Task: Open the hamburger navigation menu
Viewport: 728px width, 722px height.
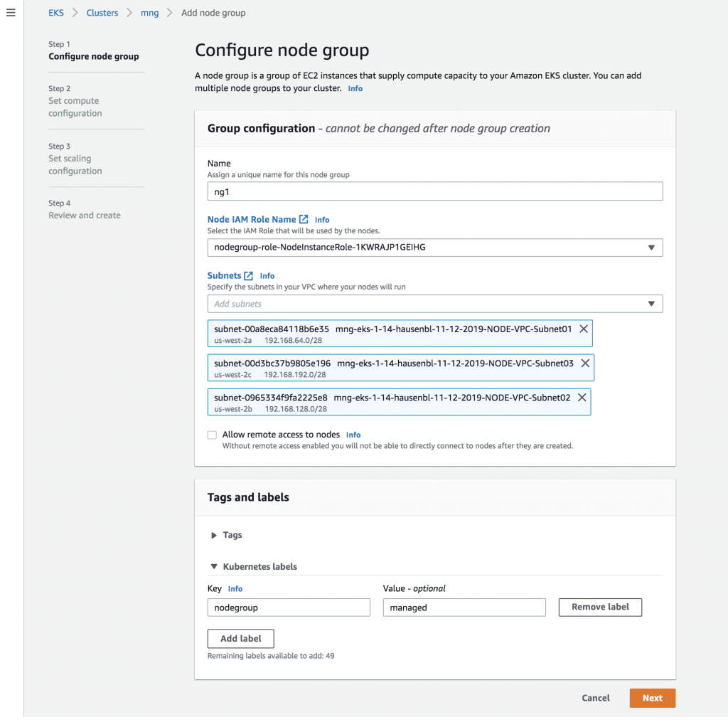Action: point(11,13)
